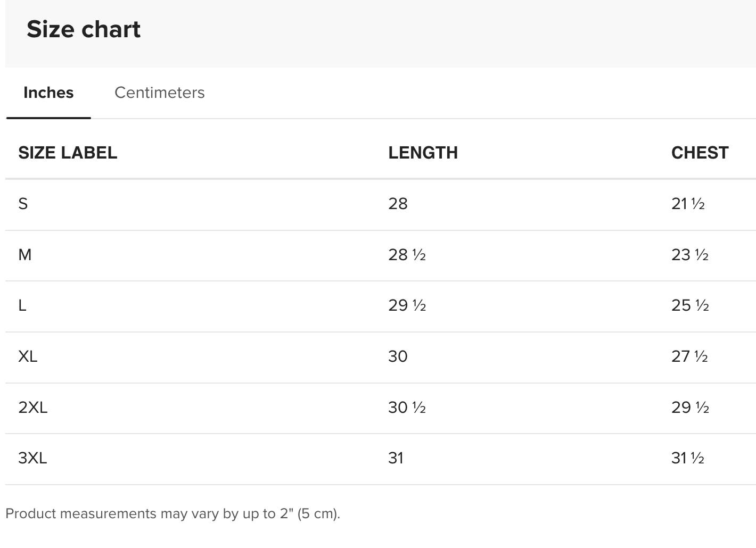Switch to the Centimeters tab
Viewport: 756px width, 548px height.
(x=159, y=93)
